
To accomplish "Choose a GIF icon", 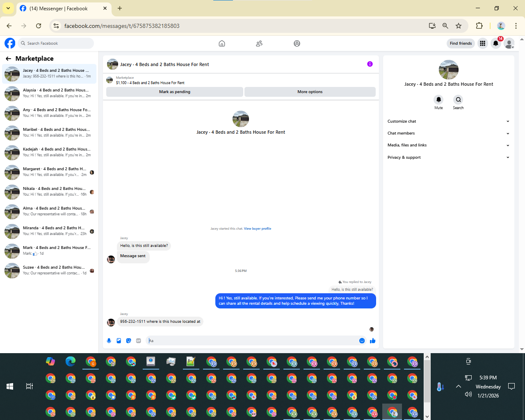I will (x=139, y=341).
